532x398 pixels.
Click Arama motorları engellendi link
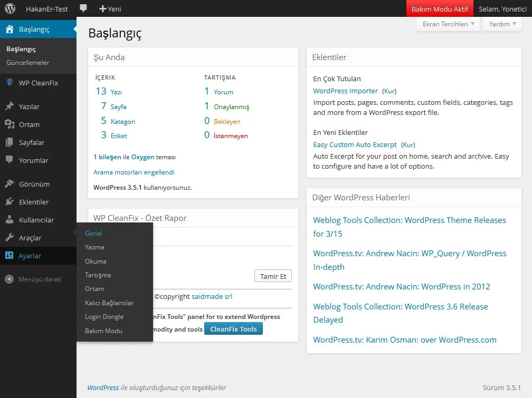point(134,172)
